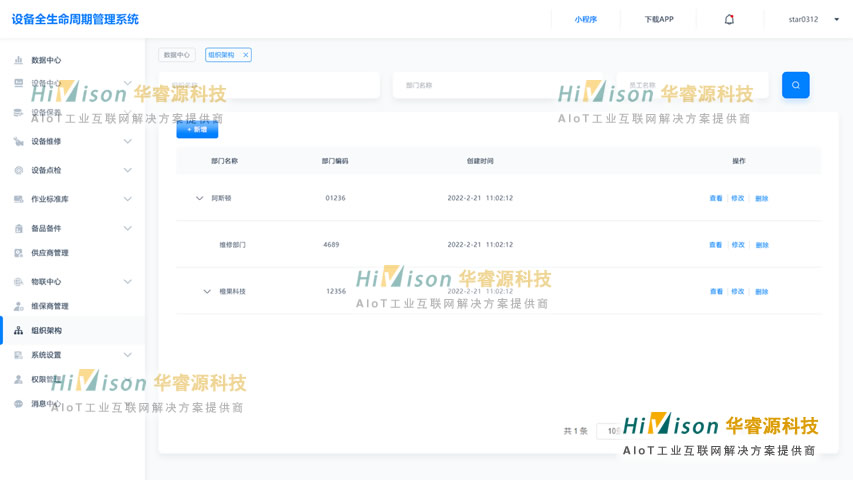Expand the 设备维修 menu chevron
The image size is (853, 480).
click(127, 141)
